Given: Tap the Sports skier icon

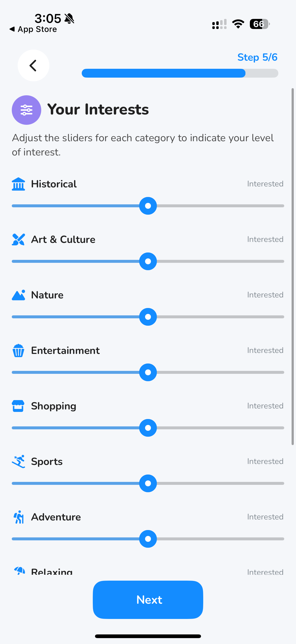Looking at the screenshot, I should tap(18, 461).
